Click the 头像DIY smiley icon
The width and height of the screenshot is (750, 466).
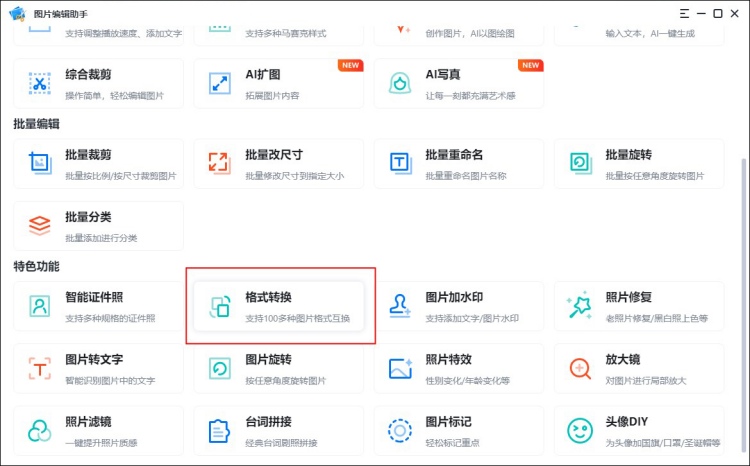click(x=580, y=431)
